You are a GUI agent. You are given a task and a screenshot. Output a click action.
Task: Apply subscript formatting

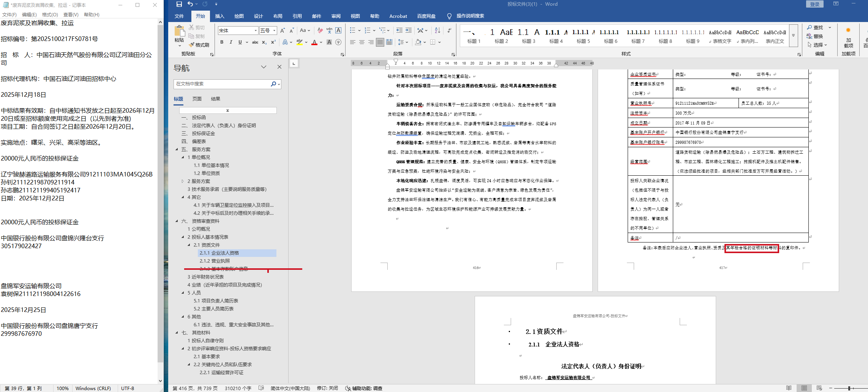coord(264,42)
